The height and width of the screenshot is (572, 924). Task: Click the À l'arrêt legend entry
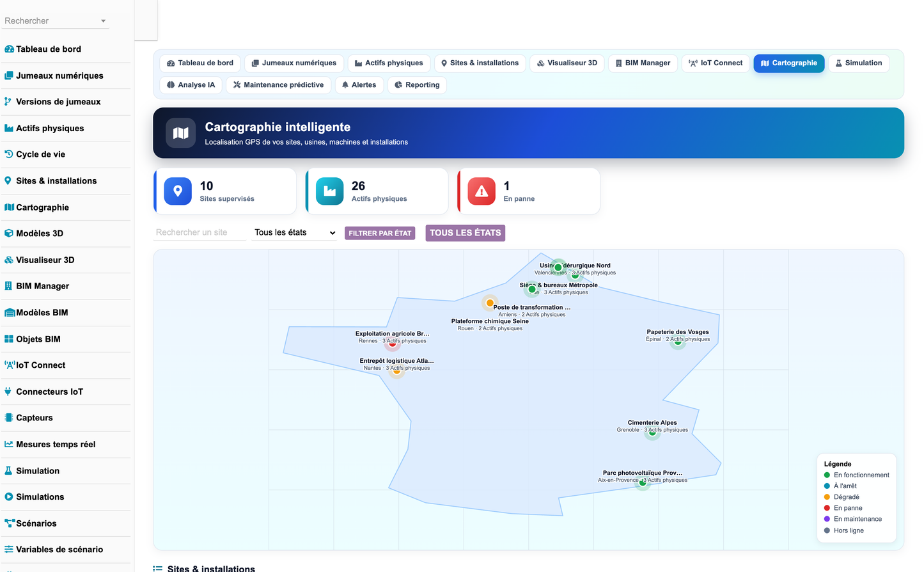[840, 486]
